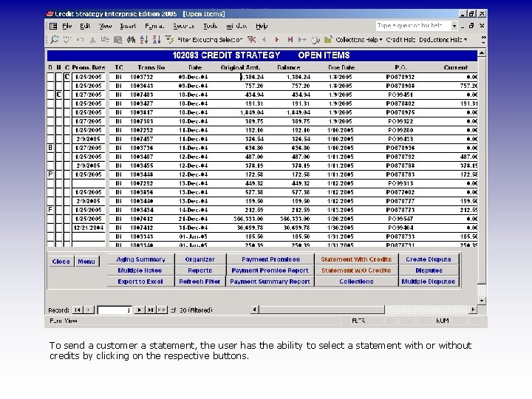The image size is (532, 399).
Task: Click the record number field
Action: (x=115, y=310)
